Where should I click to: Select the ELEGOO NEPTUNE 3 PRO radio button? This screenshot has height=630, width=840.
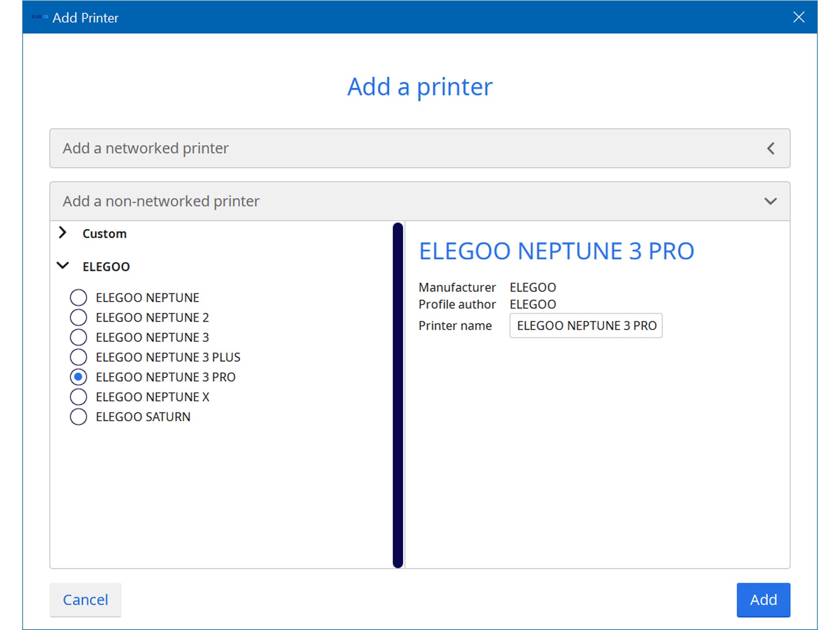[79, 377]
